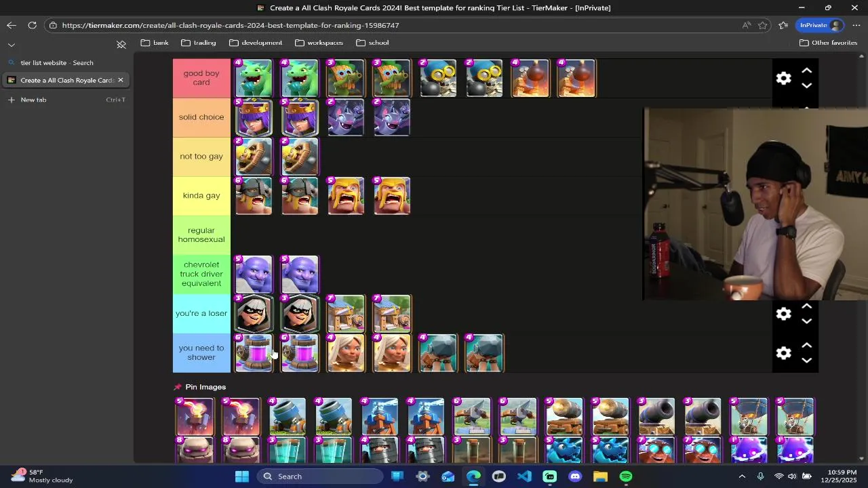Open Wi-Fi network tray icon
The width and height of the screenshot is (868, 488).
[778, 476]
